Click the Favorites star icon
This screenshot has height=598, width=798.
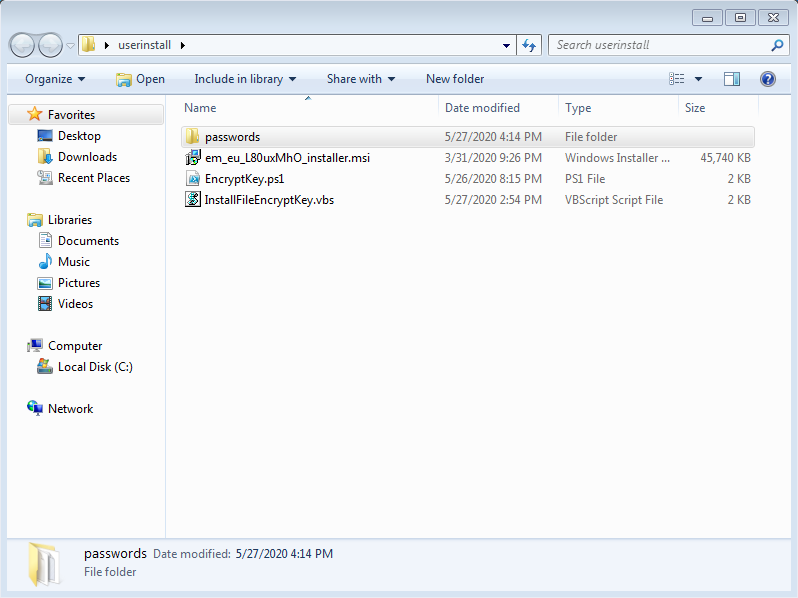click(x=35, y=114)
